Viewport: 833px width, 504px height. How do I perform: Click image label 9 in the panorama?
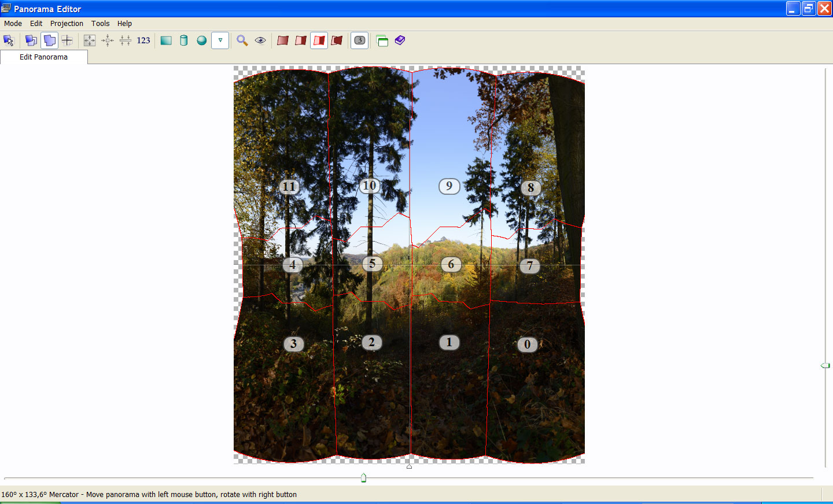(x=449, y=186)
